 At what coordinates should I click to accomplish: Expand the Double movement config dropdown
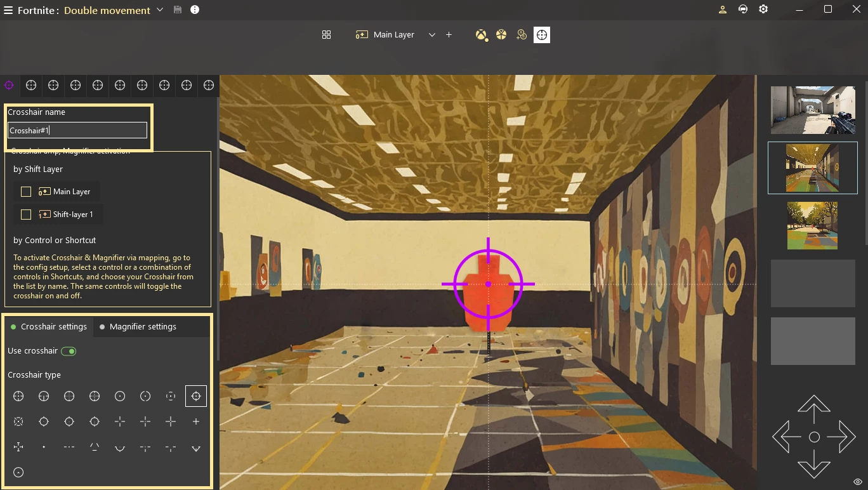click(x=160, y=10)
